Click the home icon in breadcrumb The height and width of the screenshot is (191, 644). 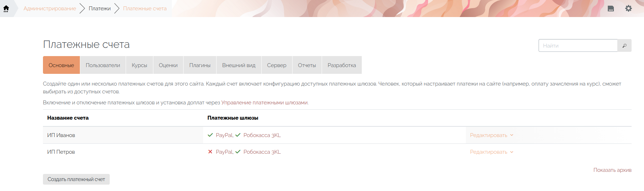[6, 9]
